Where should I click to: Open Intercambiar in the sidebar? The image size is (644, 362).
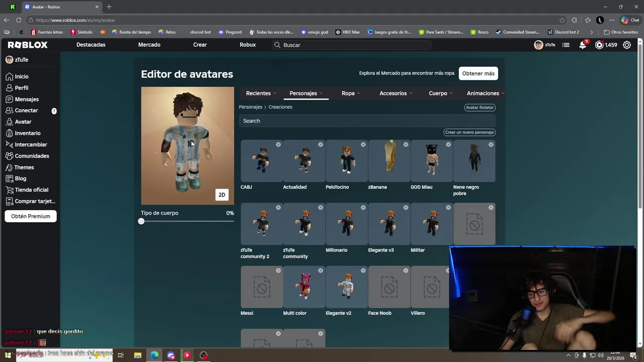tap(26, 144)
